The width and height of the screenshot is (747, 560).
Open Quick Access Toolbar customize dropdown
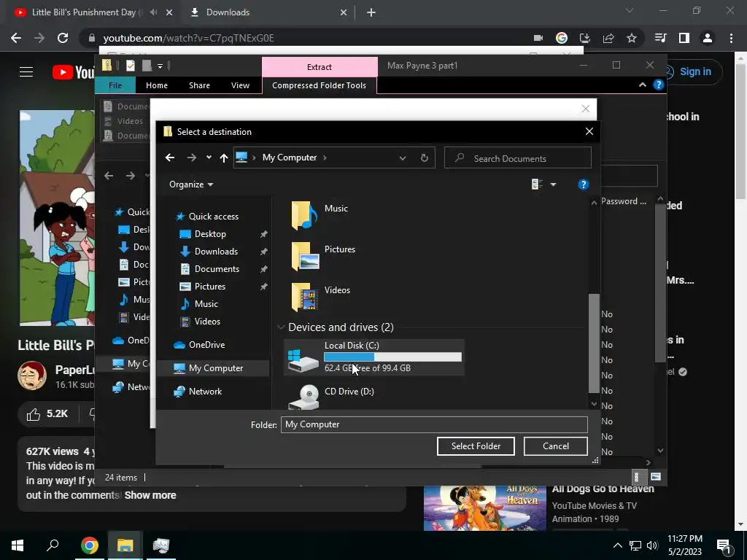tap(160, 66)
